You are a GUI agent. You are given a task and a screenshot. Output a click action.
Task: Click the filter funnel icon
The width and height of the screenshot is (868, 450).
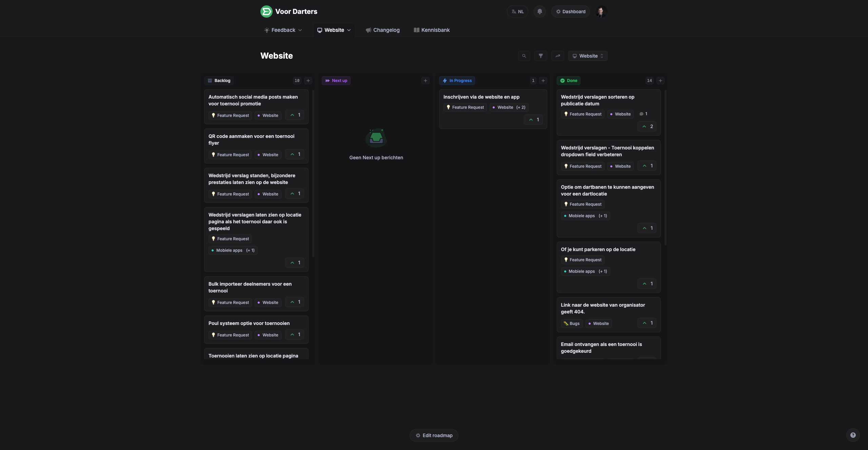point(541,56)
